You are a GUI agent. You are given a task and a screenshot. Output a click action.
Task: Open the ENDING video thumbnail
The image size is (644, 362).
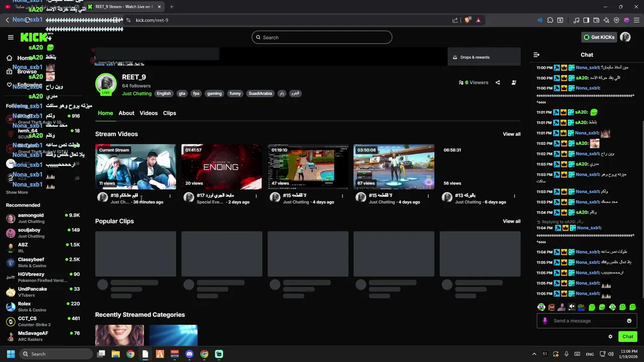pos(221,167)
